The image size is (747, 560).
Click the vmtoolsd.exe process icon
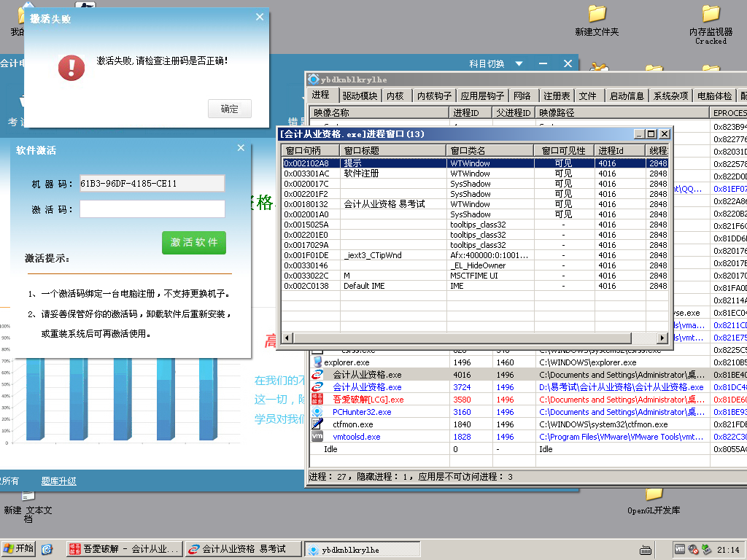tap(317, 436)
